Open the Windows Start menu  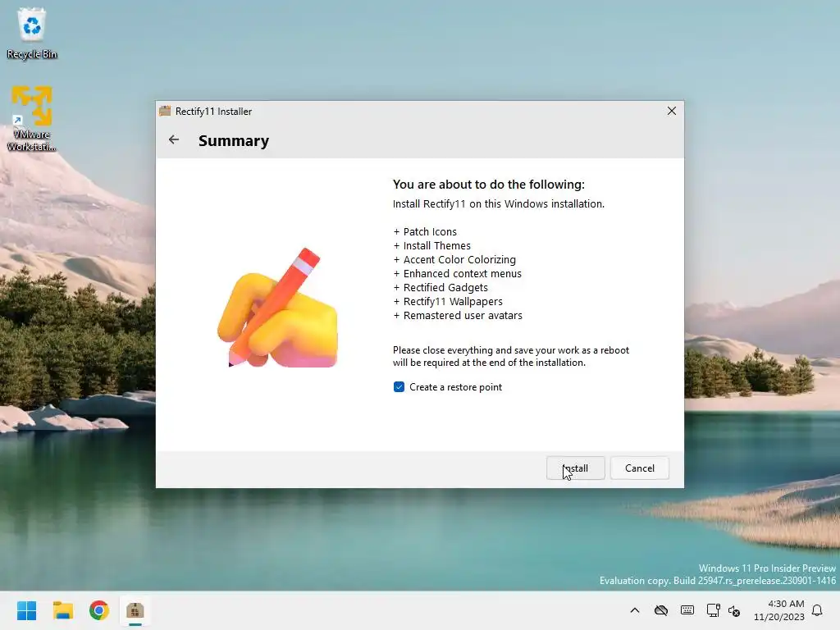point(26,610)
